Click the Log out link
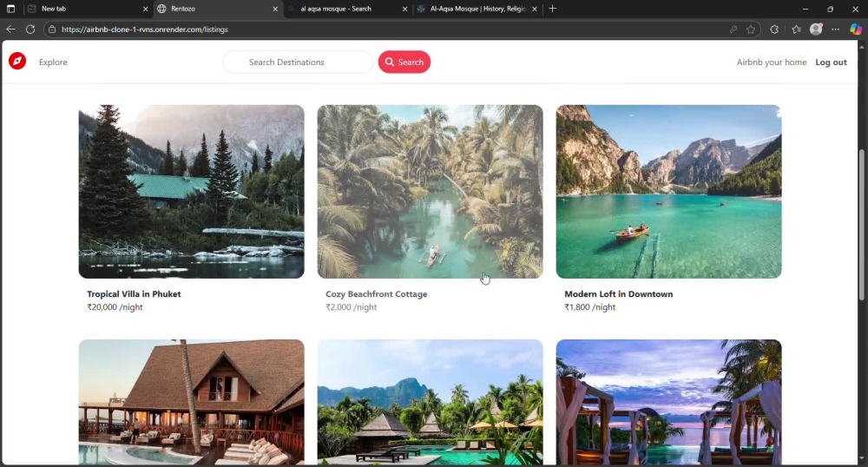Viewport: 868px width, 467px height. point(831,62)
